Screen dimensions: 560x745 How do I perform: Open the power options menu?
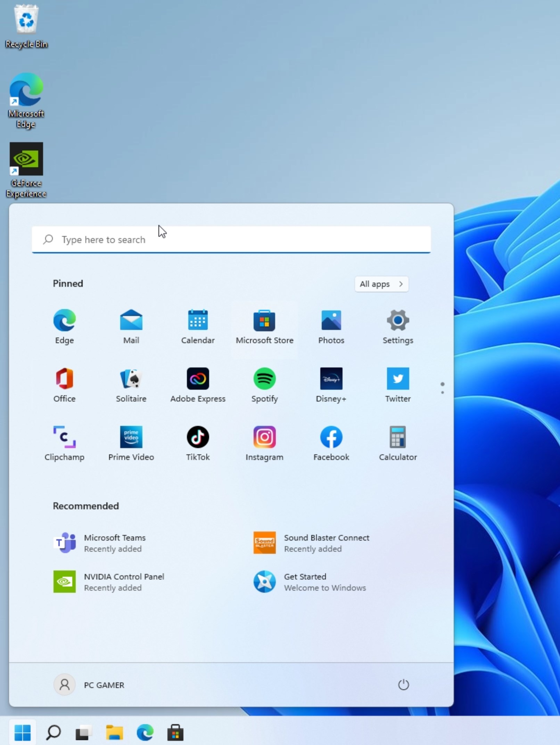click(x=403, y=685)
